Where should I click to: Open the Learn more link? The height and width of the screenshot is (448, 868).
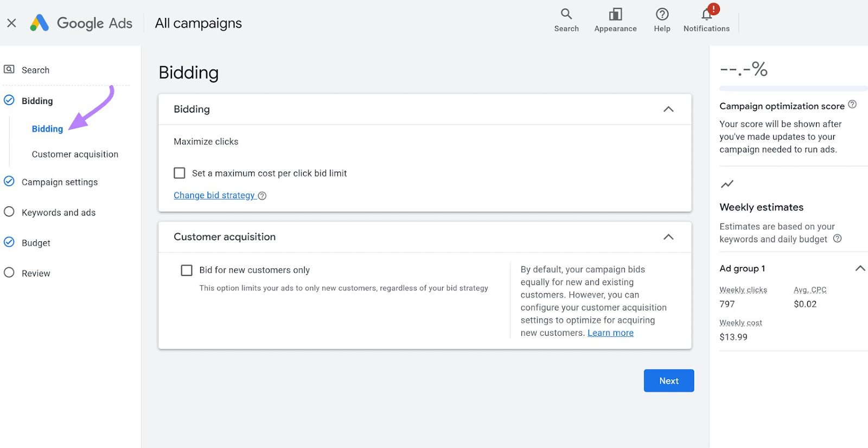point(610,333)
